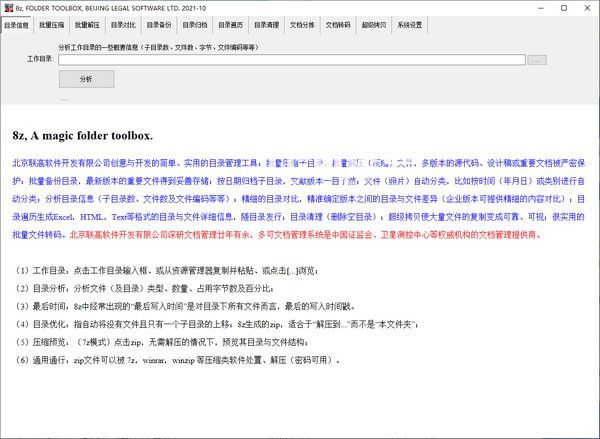The width and height of the screenshot is (600, 439).
Task: Click instruction line (2) 目录分析
Action: point(143,289)
